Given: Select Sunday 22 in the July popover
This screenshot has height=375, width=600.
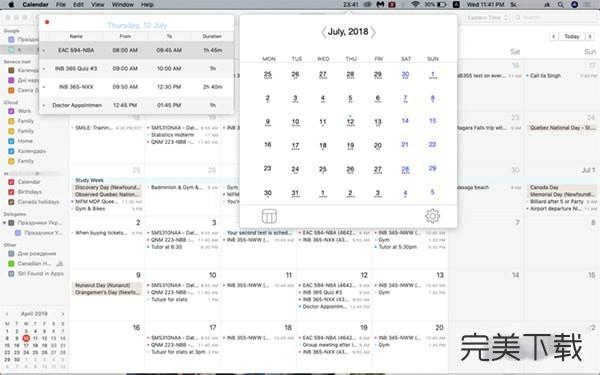Looking at the screenshot, I should [x=432, y=145].
